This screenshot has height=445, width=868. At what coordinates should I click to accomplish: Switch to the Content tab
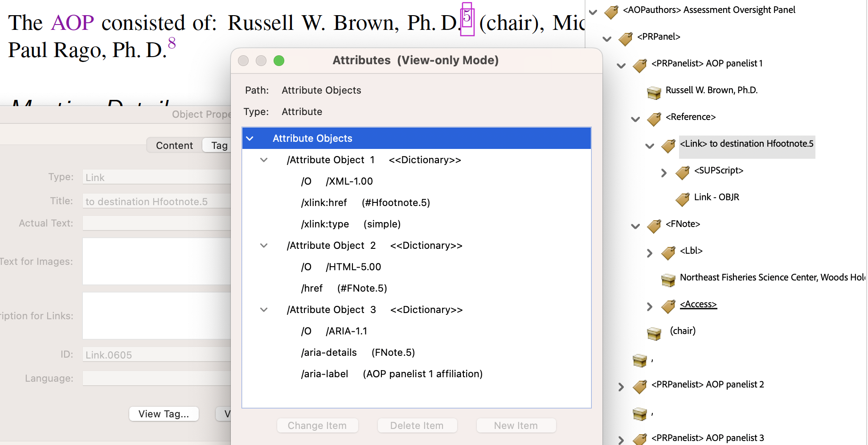pos(174,145)
